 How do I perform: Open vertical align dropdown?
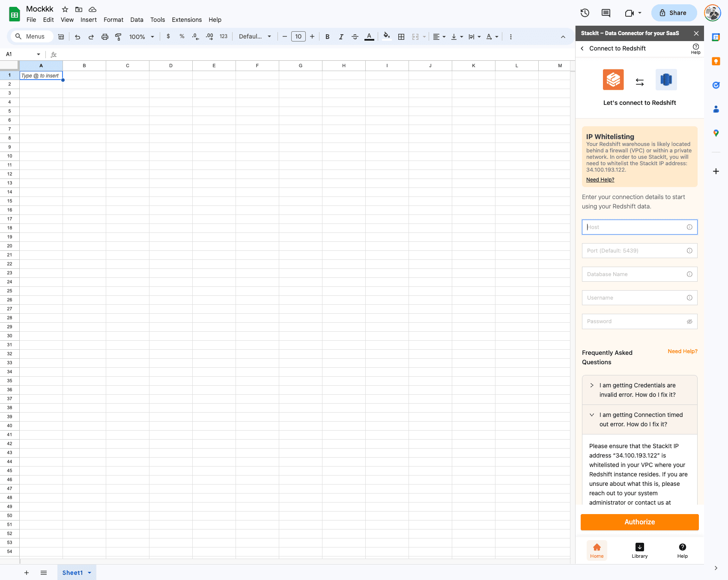tap(457, 37)
